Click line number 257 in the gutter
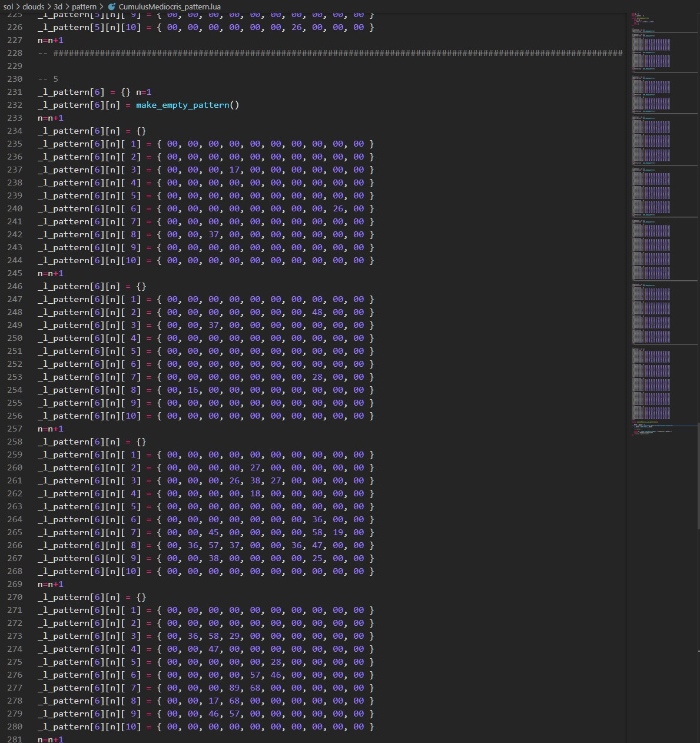Image resolution: width=700 pixels, height=743 pixels. pos(15,429)
